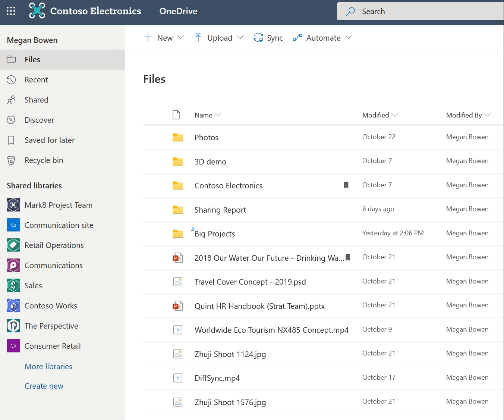The height and width of the screenshot is (420, 504).
Task: Go to Recent in the sidebar
Action: [36, 80]
